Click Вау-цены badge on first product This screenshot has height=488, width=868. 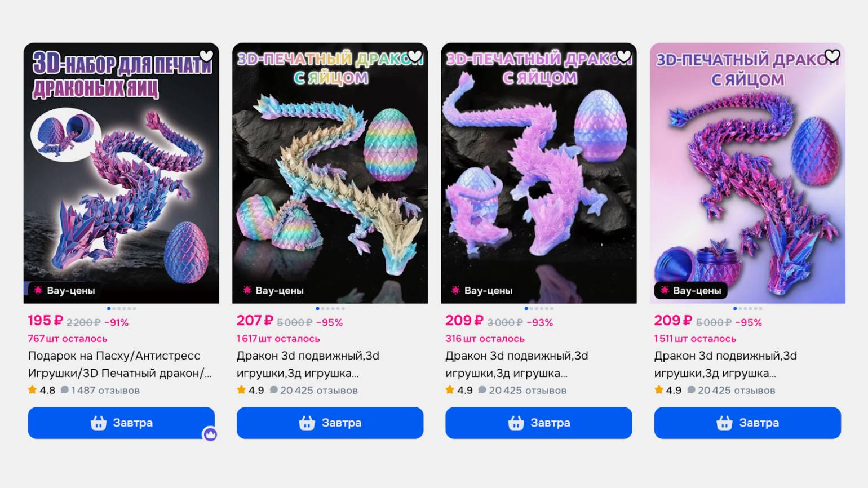click(64, 291)
